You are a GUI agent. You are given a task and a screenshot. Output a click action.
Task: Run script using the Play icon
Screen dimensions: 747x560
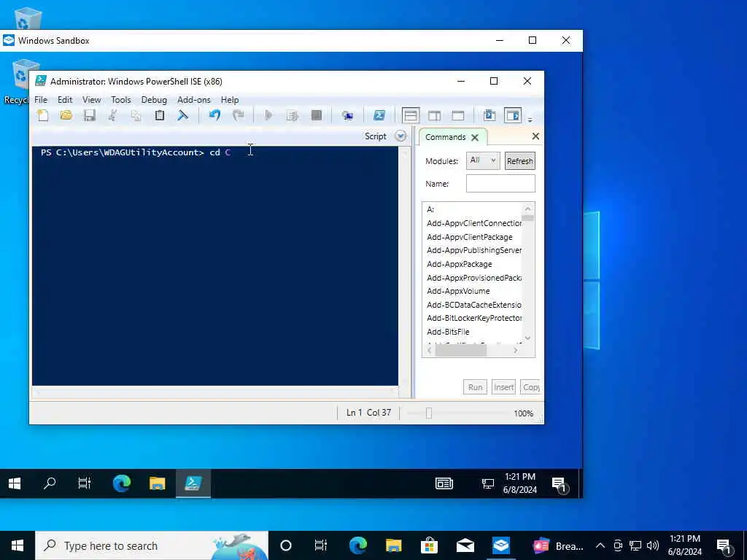[x=268, y=116]
